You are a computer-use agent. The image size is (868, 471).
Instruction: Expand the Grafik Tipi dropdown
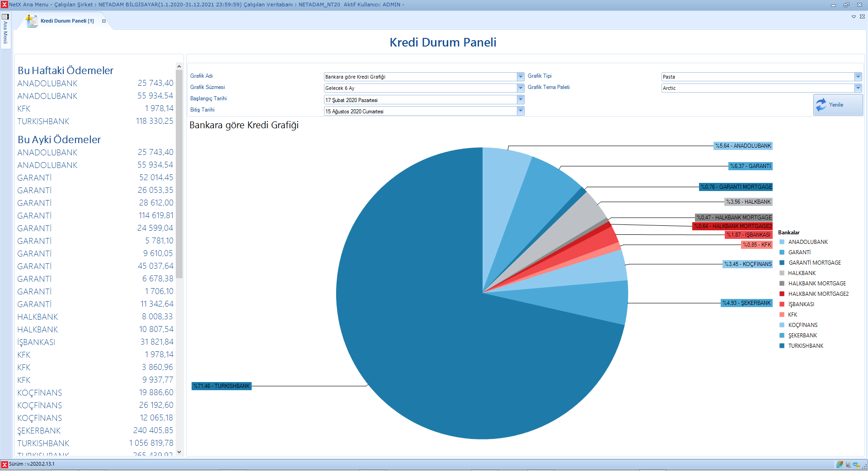point(858,77)
